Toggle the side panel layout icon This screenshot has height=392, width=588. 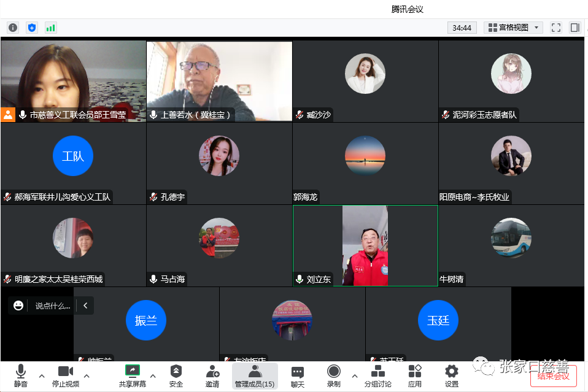coord(575,28)
